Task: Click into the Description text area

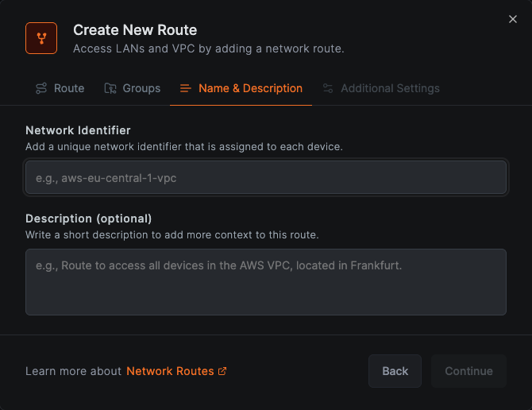Action: click(266, 281)
